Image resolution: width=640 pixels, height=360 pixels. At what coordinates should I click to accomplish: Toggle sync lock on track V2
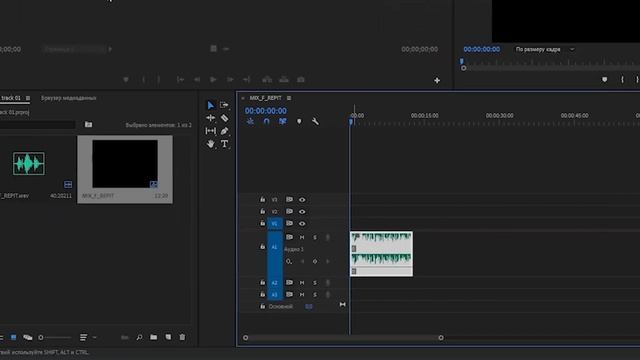pos(289,211)
